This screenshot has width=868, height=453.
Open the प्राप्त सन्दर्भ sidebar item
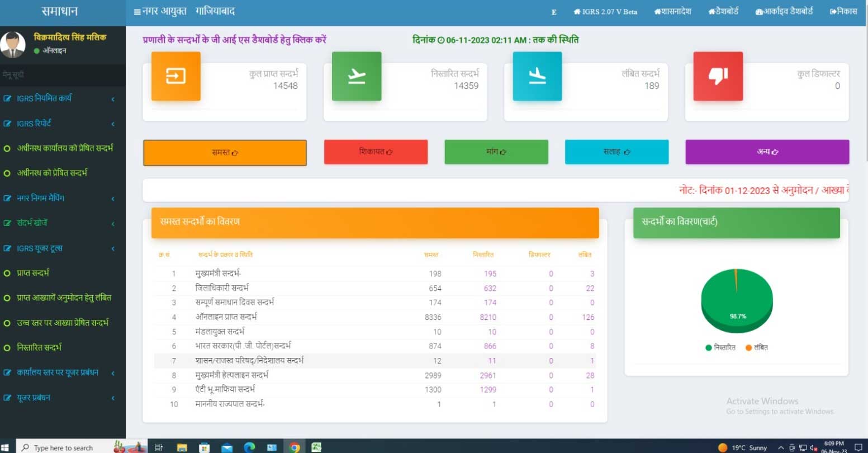(x=33, y=273)
